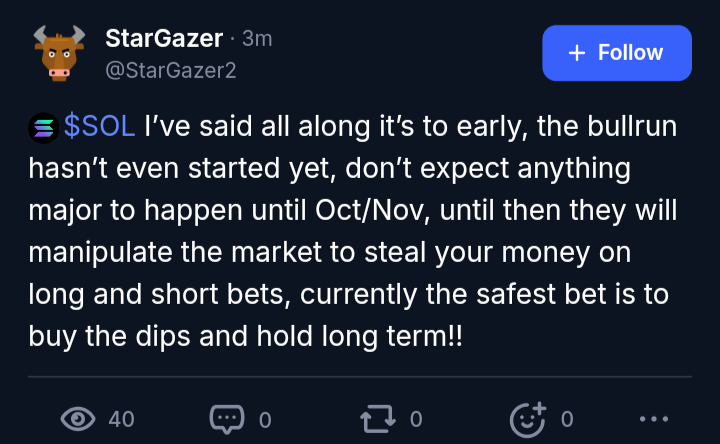
Task: Tap the plus sign inside the Follow button
Action: tap(577, 53)
